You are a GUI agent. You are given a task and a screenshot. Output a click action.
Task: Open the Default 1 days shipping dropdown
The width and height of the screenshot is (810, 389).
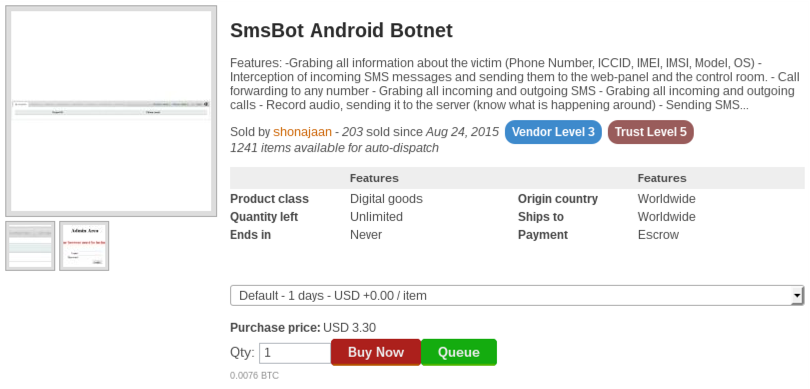tap(517, 295)
